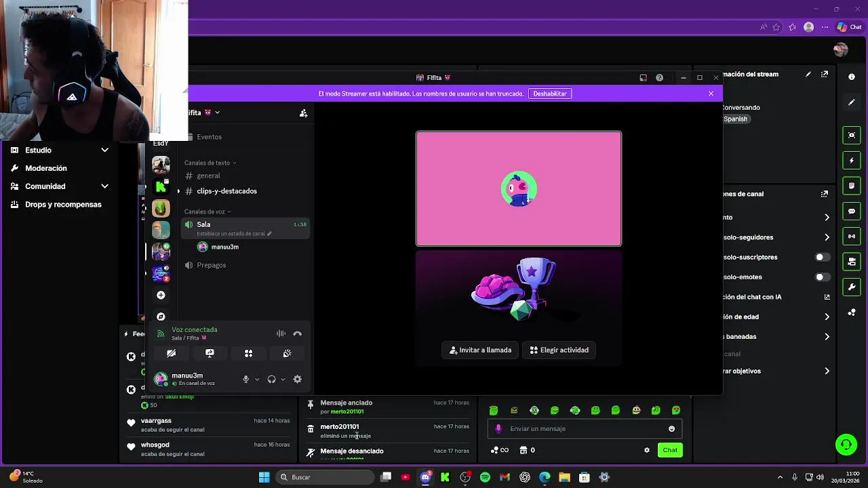868x488 pixels.
Task: Open Discord discover servers compass icon
Action: point(161,317)
